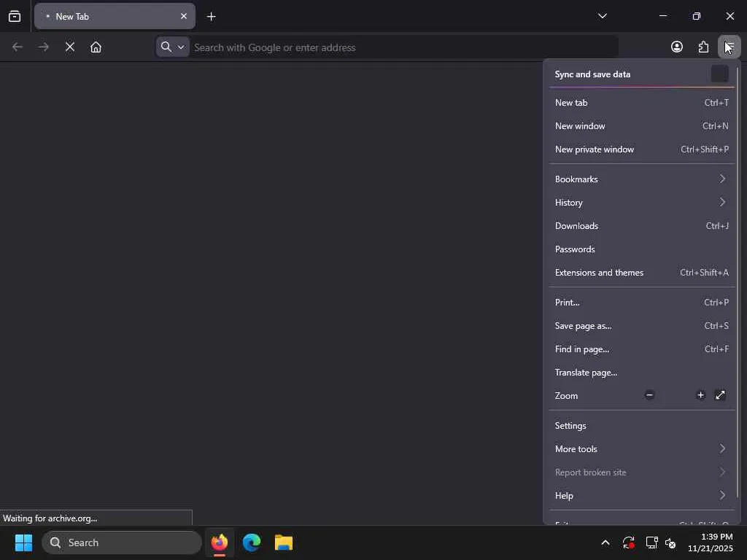The image size is (747, 560).
Task: Open Settings from the menu
Action: click(641, 426)
